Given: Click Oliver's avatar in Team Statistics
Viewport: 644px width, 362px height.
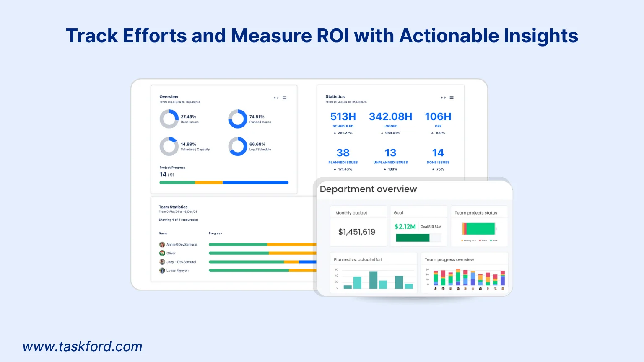Looking at the screenshot, I should point(162,253).
